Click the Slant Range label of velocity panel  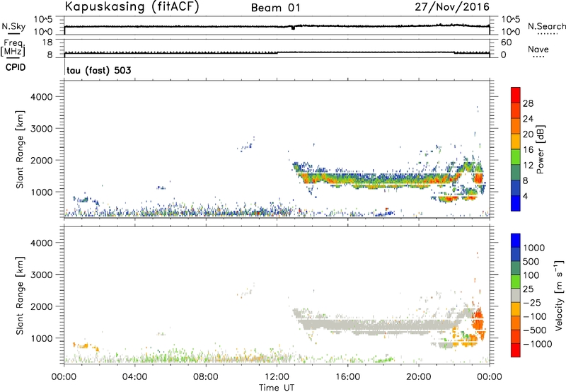coord(20,296)
